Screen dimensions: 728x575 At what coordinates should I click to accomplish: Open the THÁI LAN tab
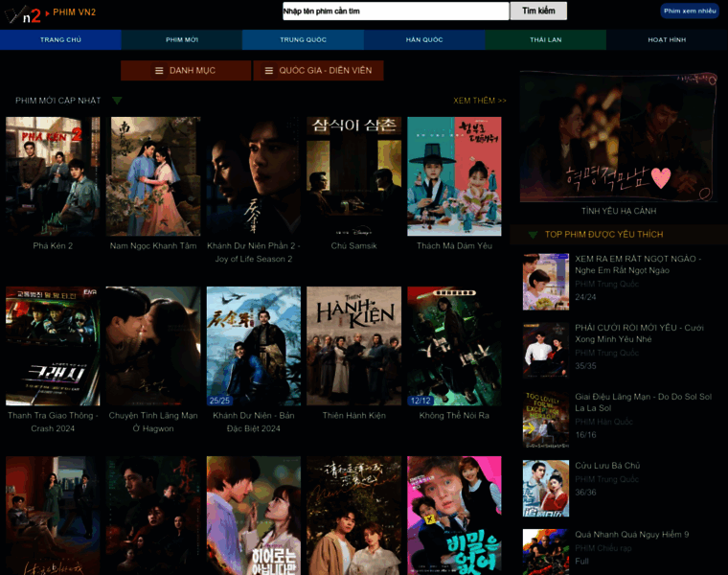546,40
